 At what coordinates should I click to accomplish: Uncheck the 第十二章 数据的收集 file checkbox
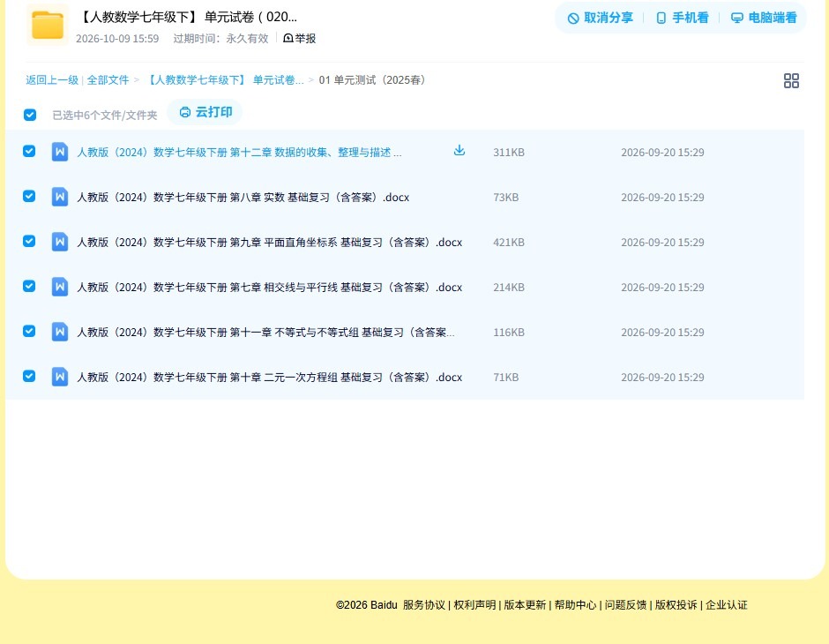pyautogui.click(x=29, y=151)
